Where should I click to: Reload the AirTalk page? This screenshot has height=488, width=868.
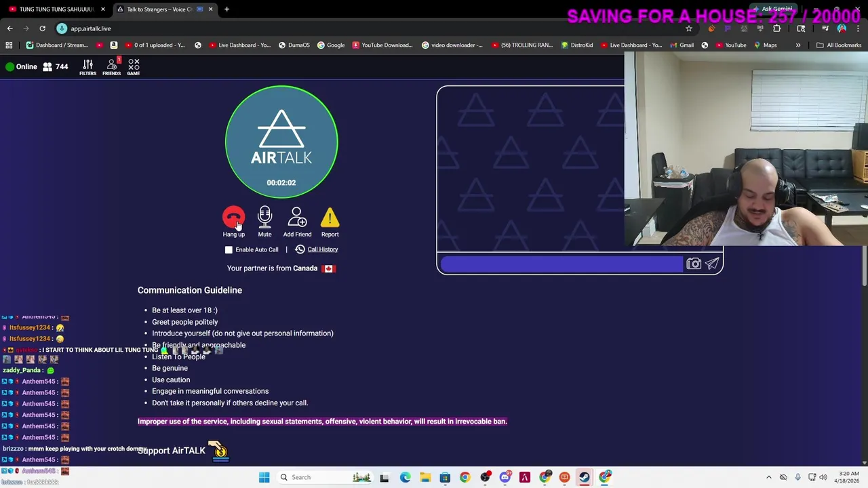(x=42, y=28)
